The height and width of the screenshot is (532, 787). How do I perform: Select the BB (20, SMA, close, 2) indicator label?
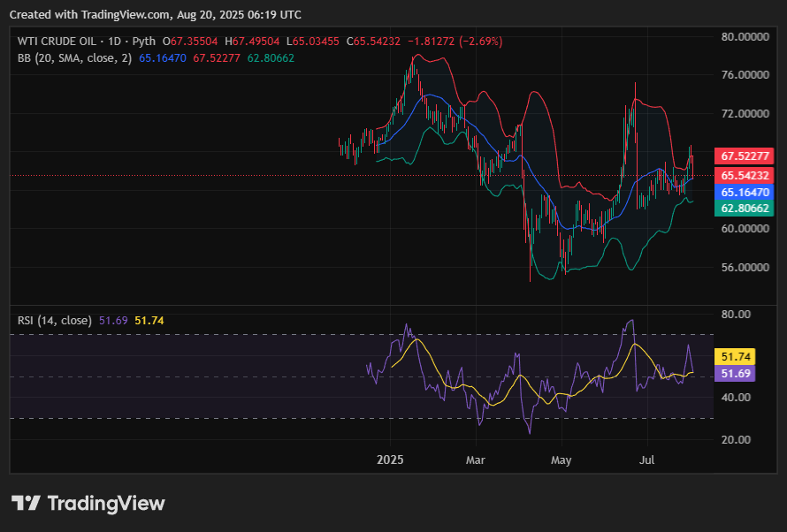point(75,58)
